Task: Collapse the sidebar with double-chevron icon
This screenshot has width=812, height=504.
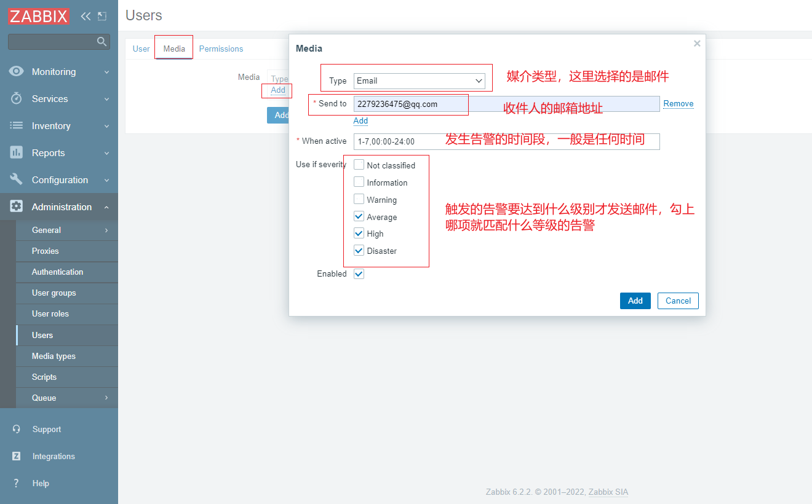Action: point(86,16)
